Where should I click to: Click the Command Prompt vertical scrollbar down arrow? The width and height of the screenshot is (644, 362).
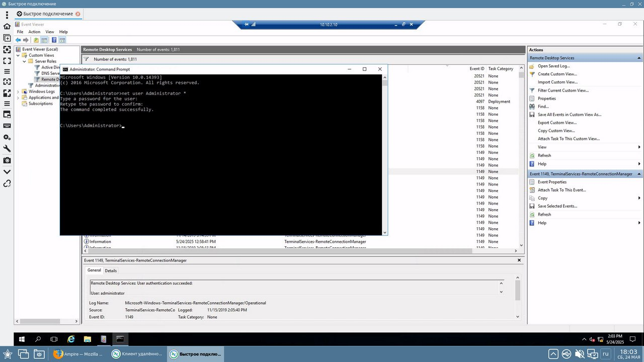pyautogui.click(x=385, y=232)
